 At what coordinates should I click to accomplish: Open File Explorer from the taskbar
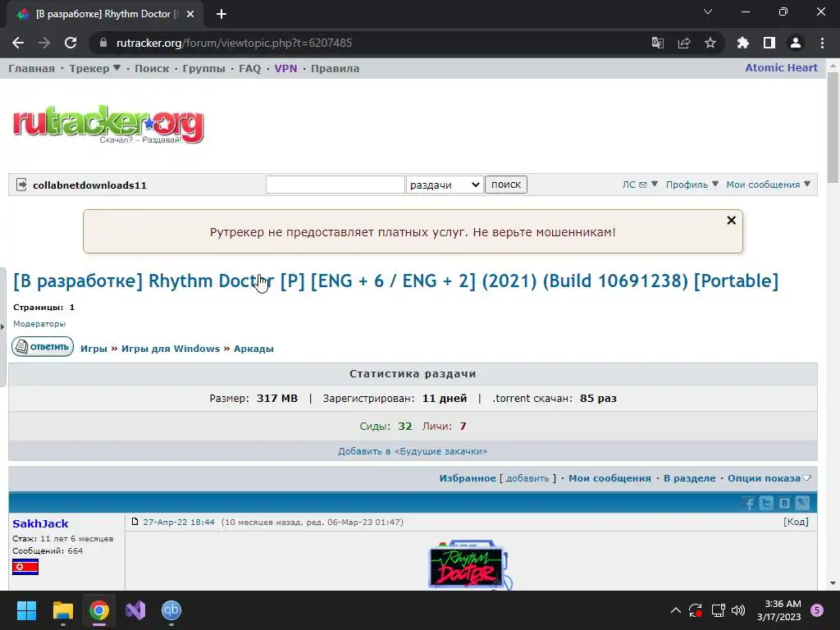[x=62, y=610]
